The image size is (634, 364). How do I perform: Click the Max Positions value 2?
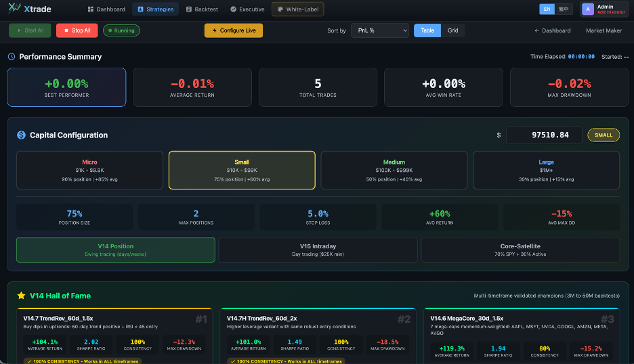click(196, 214)
